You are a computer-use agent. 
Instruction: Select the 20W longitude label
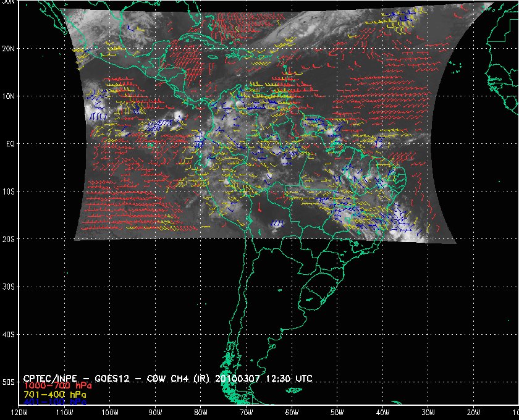pyautogui.click(x=473, y=413)
